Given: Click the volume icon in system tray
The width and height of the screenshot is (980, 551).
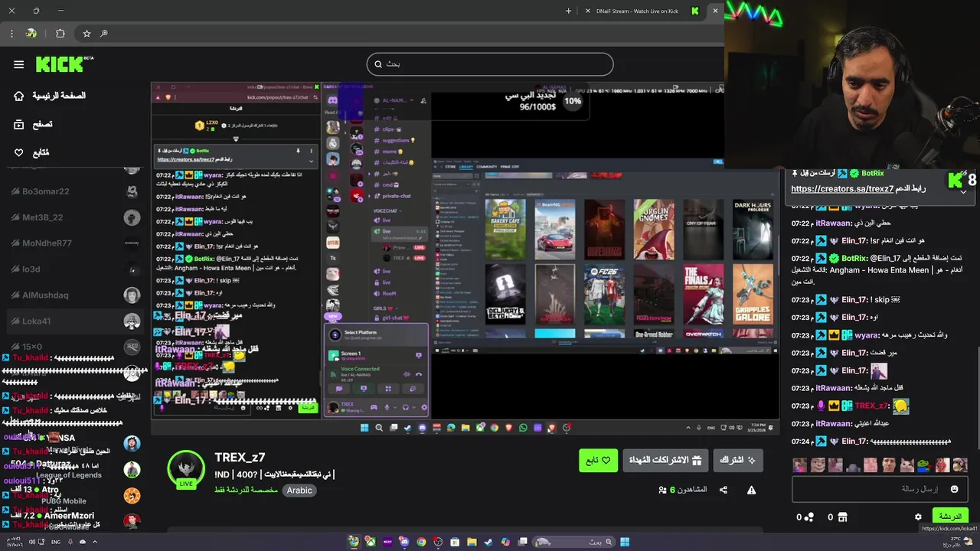Looking at the screenshot, I should (x=31, y=542).
